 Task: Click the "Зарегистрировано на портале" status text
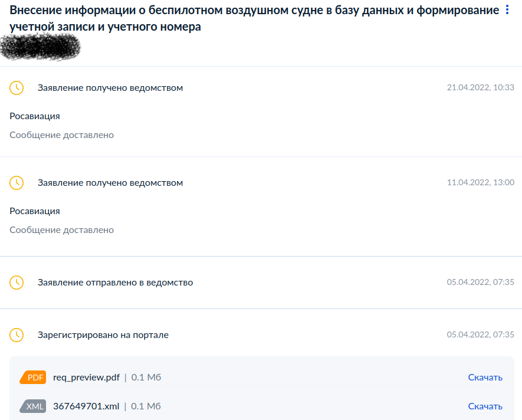coord(103,335)
